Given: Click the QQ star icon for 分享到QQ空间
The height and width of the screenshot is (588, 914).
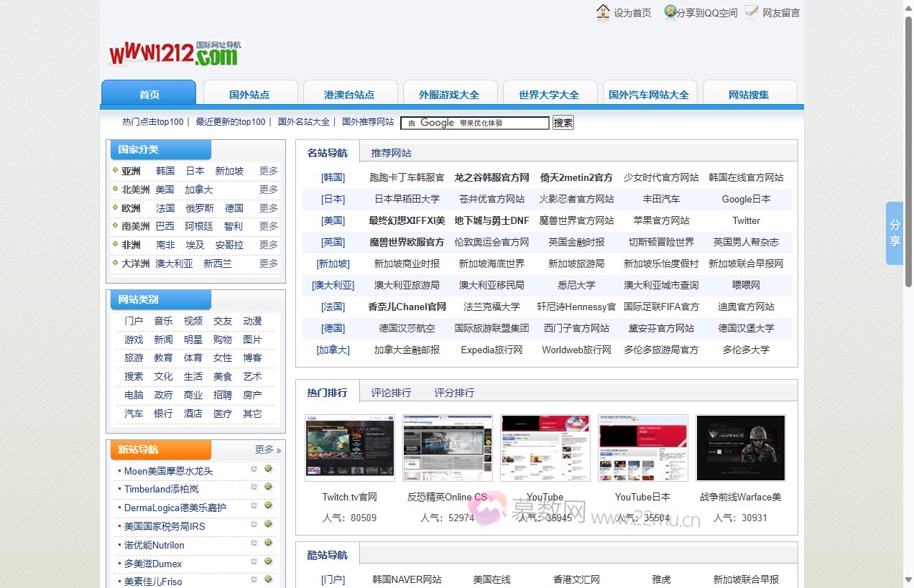Looking at the screenshot, I should (x=669, y=11).
